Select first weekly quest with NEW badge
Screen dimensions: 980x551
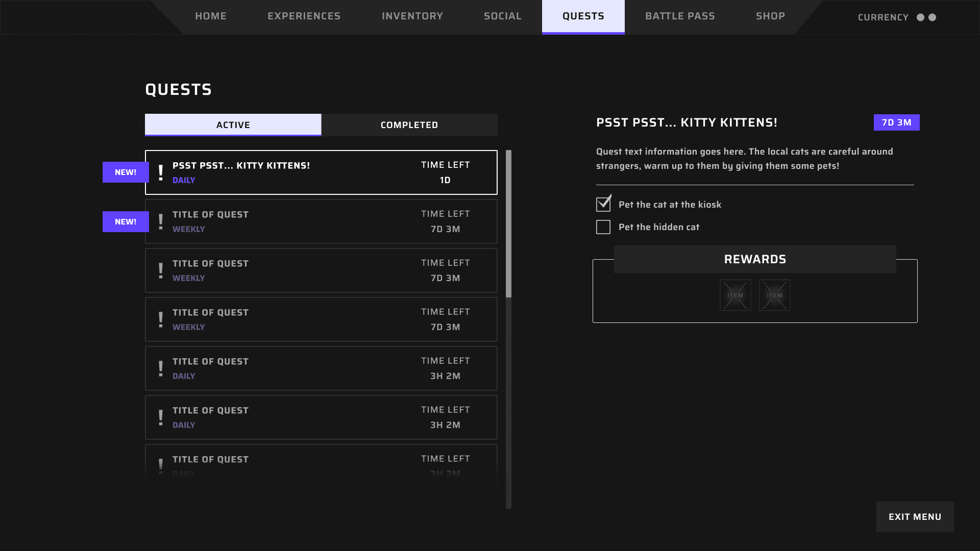321,221
